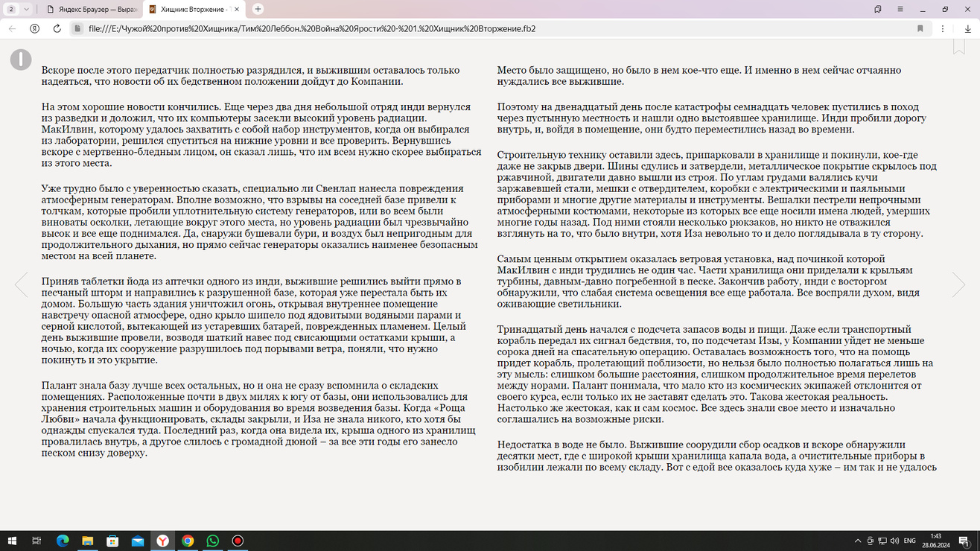Click the browser Back arrow
Viewport: 980px width, 551px height.
(12, 28)
